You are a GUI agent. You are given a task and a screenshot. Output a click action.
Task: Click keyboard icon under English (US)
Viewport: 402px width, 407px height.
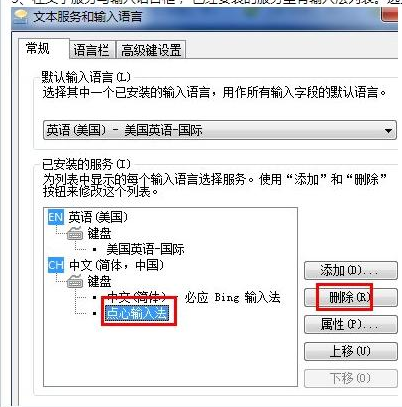pos(75,233)
